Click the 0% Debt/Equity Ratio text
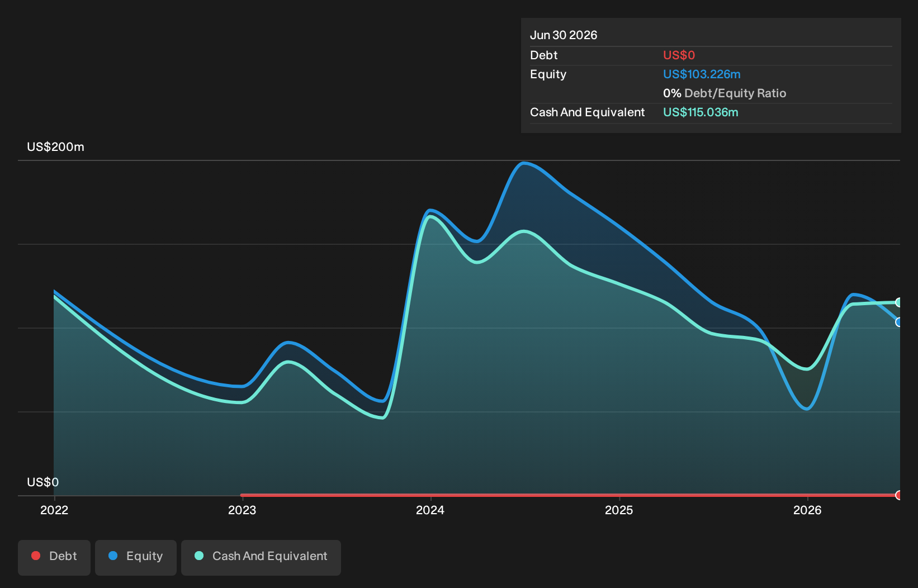 click(x=725, y=93)
